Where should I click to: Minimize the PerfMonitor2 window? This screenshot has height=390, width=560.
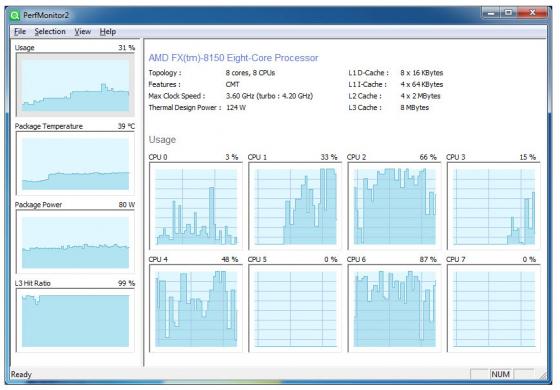[x=491, y=13]
